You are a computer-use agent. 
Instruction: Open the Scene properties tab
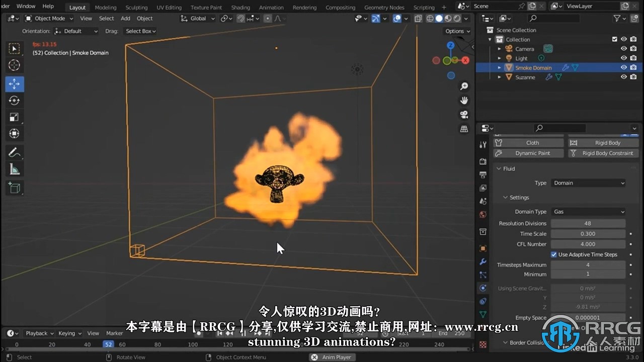tap(483, 201)
